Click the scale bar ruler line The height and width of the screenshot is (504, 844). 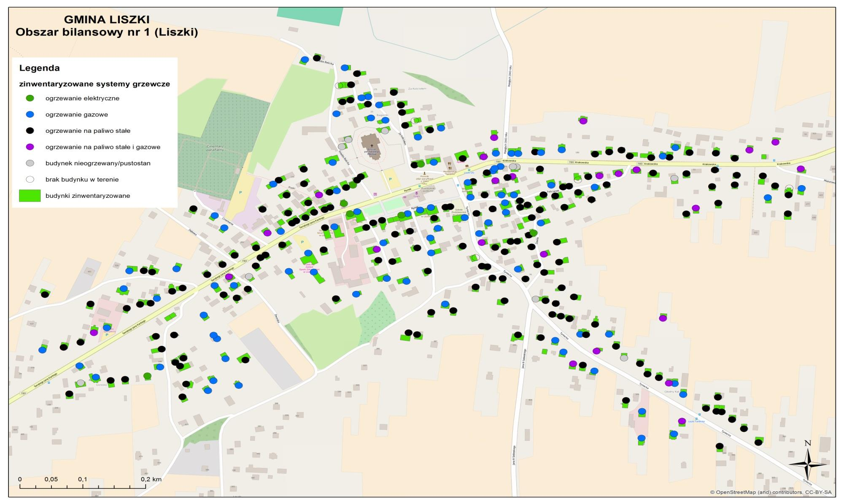tap(83, 487)
